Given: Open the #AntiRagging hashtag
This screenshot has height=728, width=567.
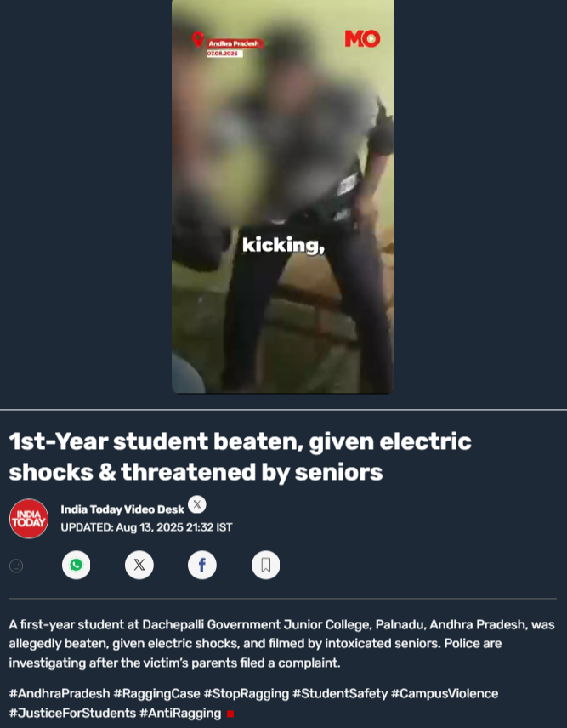Looking at the screenshot, I should 180,714.
